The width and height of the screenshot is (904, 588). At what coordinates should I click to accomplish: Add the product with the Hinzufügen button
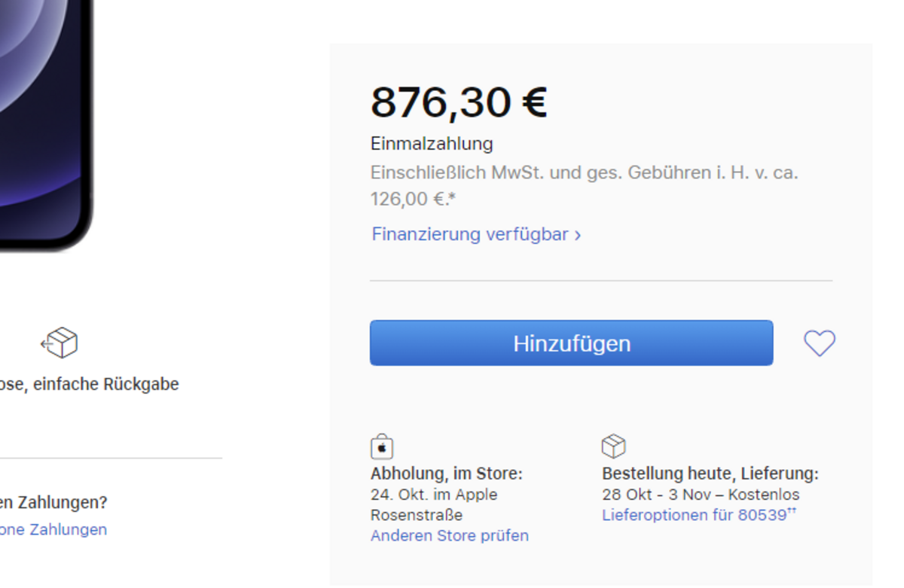click(571, 343)
